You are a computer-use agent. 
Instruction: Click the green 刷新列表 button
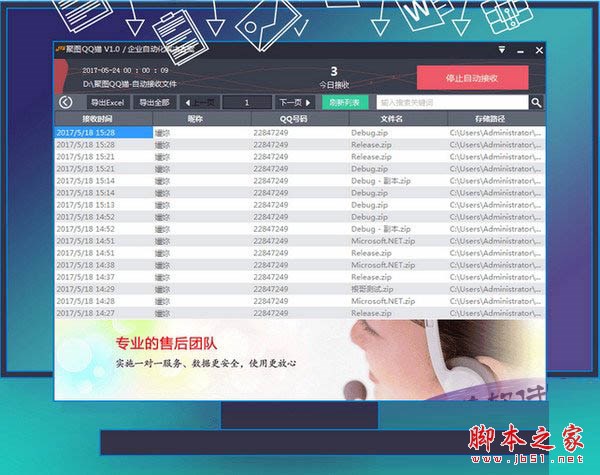point(345,102)
